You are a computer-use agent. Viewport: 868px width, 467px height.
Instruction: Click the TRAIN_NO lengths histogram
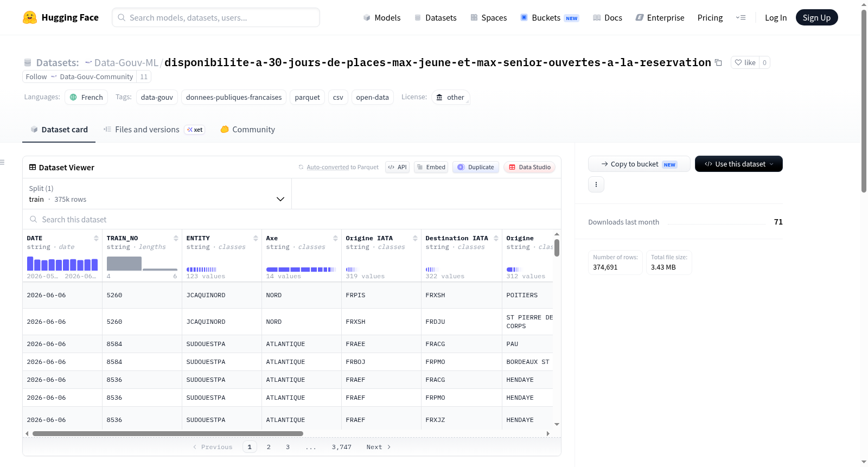tap(142, 264)
